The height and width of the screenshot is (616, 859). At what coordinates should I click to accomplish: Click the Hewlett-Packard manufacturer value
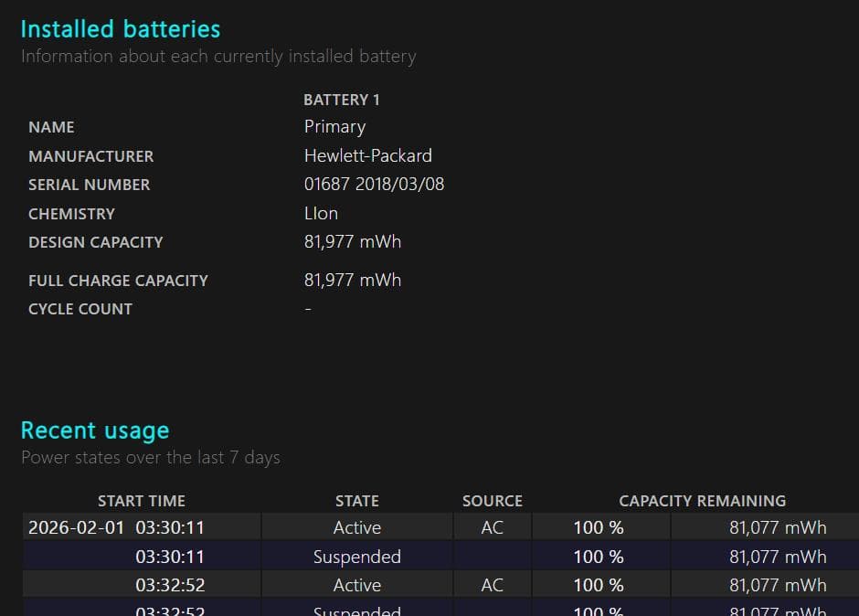click(x=367, y=156)
